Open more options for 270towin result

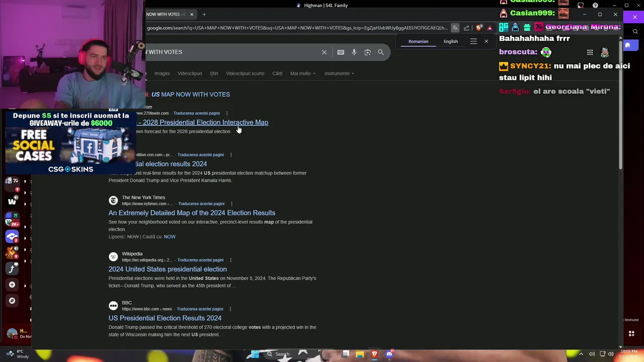tap(227, 113)
